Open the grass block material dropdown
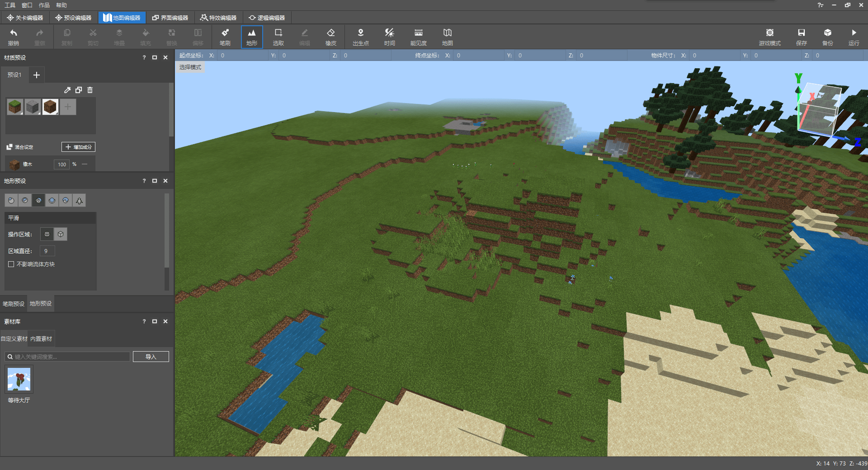Viewport: 868px width, 470px height. point(21,113)
